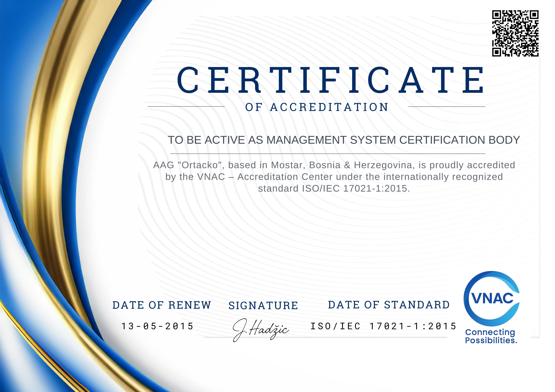Click the OF ACCREDITATION subtitle
This screenshot has width=555, height=392.
click(317, 107)
